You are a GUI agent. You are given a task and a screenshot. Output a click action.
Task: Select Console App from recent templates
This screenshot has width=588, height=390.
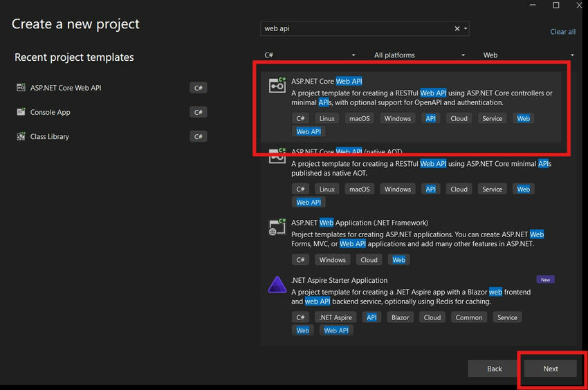[50, 112]
